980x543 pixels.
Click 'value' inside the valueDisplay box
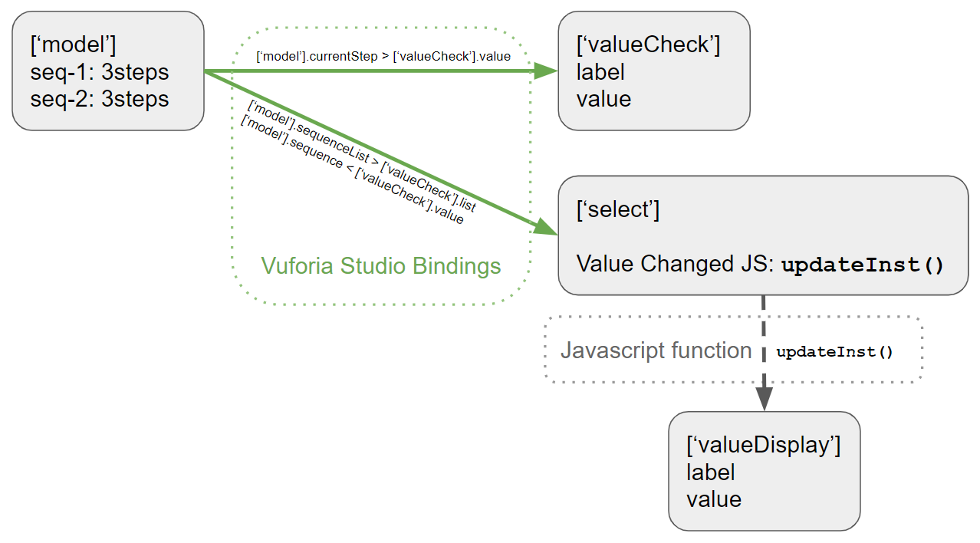(714, 499)
